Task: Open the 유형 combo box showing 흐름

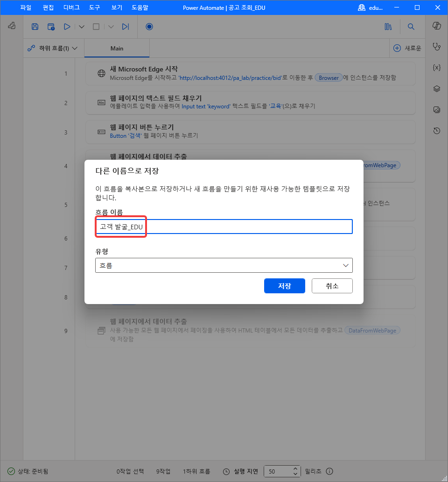Action: point(224,265)
